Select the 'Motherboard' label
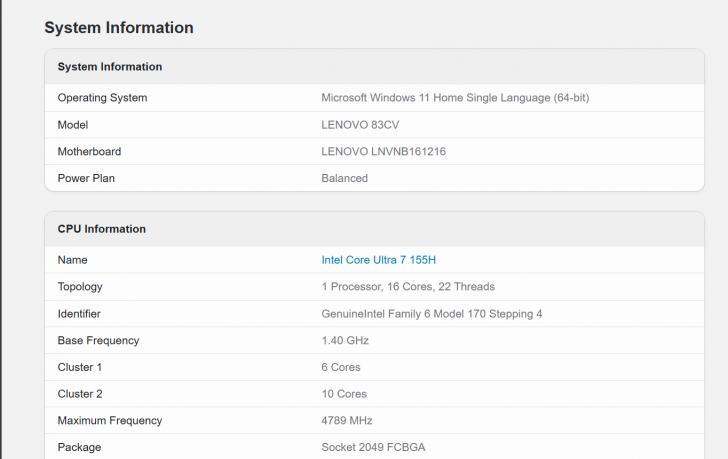The image size is (728, 459). 89,151
